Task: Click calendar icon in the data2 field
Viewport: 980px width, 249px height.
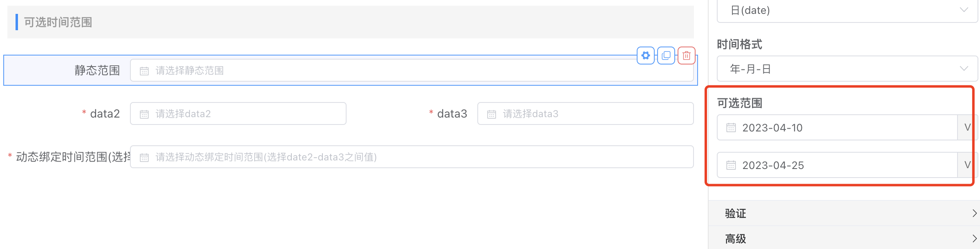Action: tap(144, 114)
